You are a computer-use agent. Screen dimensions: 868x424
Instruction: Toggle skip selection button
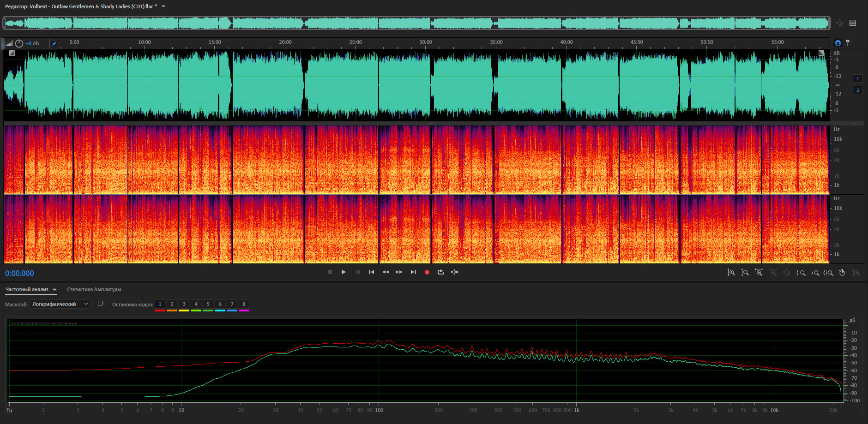455,272
